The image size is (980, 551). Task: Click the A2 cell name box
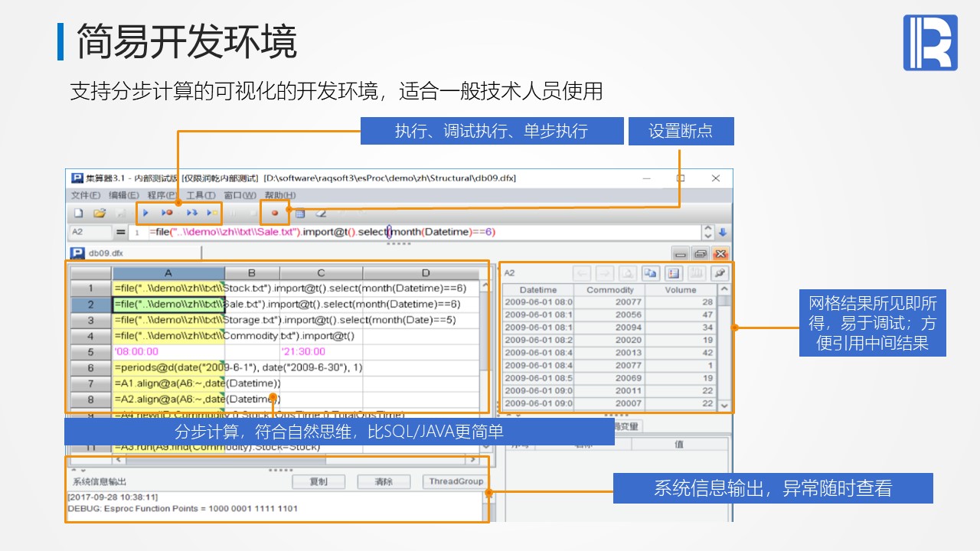click(x=90, y=232)
